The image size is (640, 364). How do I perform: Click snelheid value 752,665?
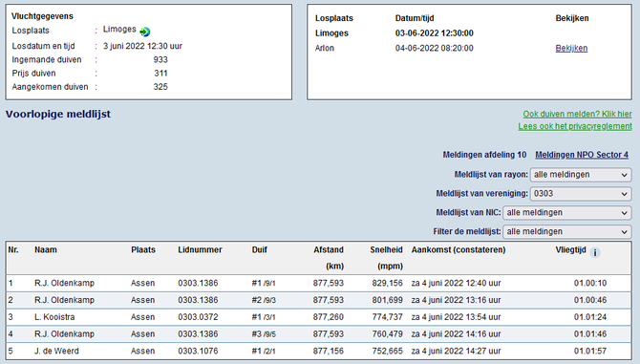(388, 351)
